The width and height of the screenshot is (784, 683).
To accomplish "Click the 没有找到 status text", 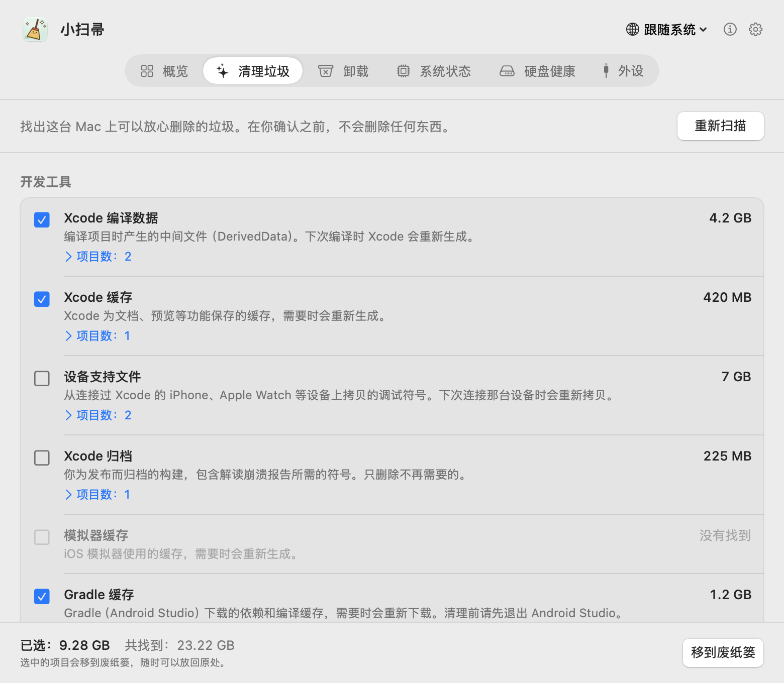I will (725, 535).
